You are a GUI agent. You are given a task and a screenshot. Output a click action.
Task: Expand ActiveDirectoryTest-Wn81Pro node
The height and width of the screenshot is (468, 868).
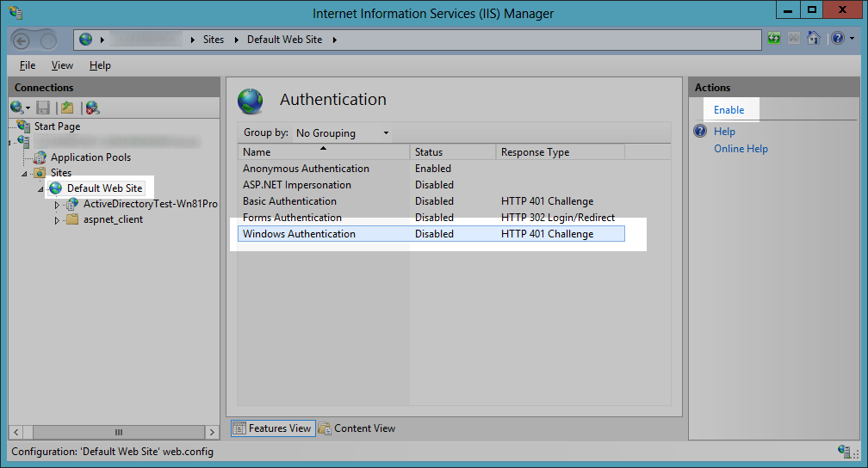tap(57, 205)
